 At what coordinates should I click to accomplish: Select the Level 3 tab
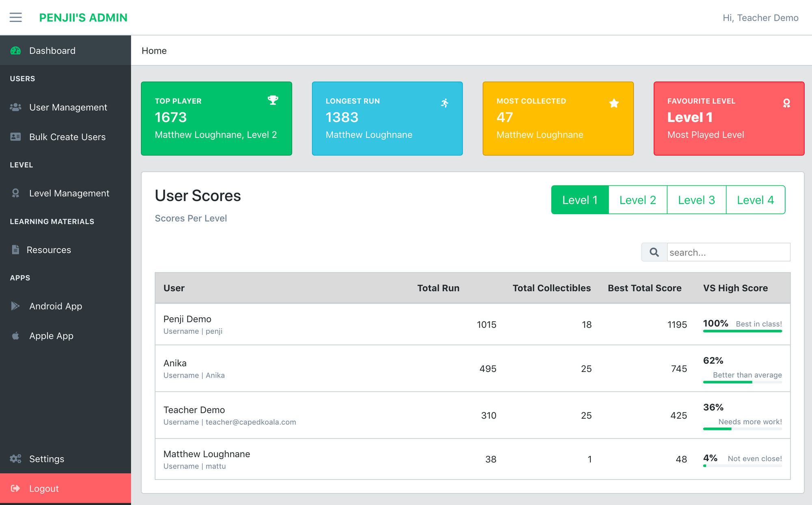click(696, 200)
